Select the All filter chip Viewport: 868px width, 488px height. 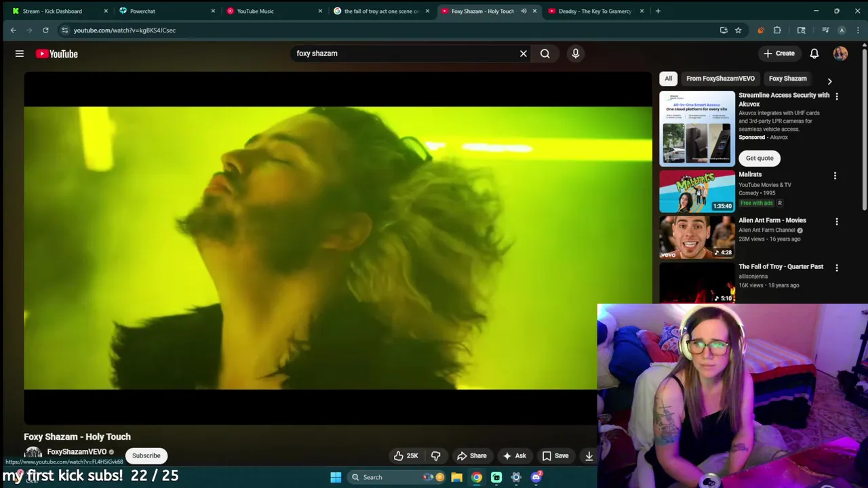pos(669,79)
